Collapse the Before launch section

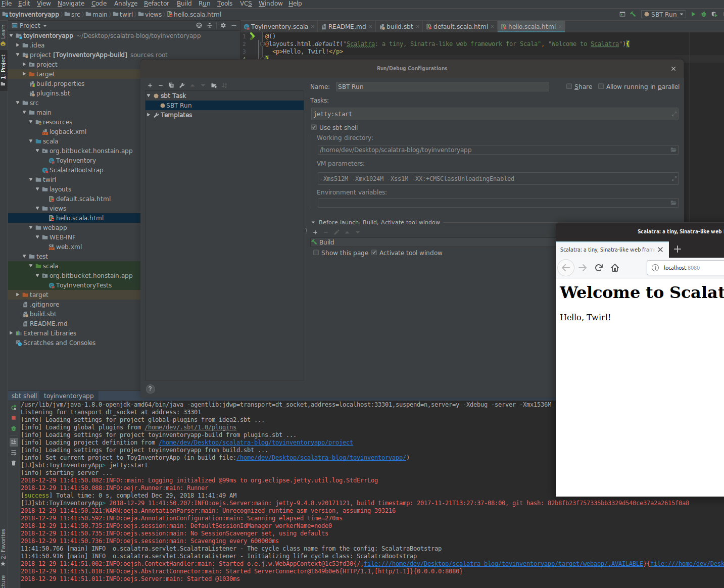[313, 222]
